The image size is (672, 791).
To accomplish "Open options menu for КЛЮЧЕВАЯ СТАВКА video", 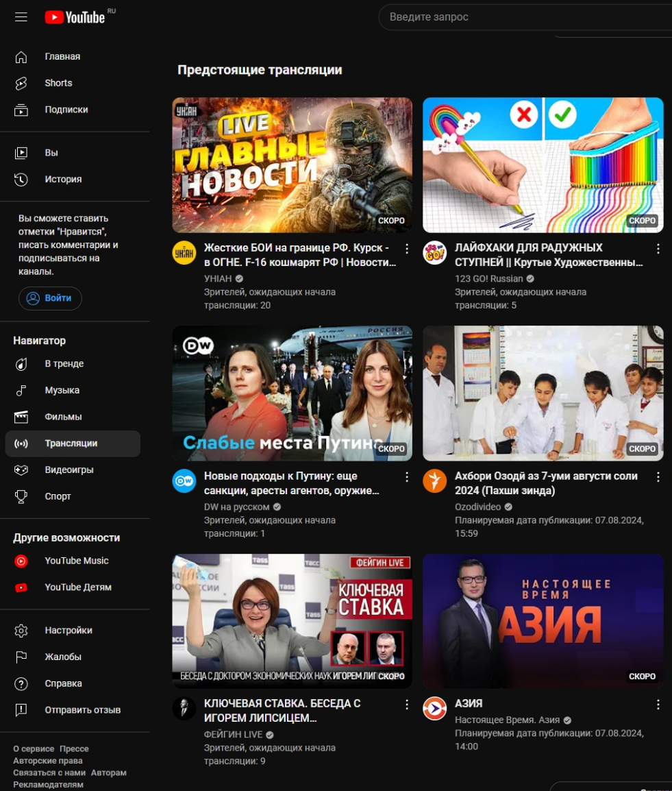I will pos(407,705).
